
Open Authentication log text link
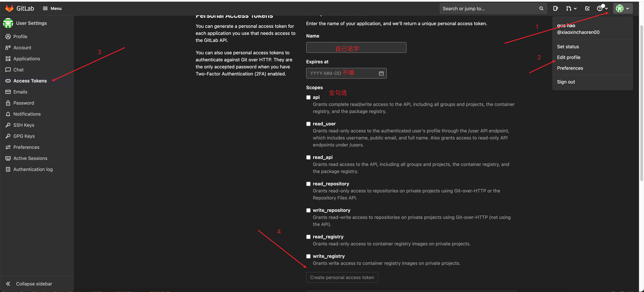(x=33, y=170)
